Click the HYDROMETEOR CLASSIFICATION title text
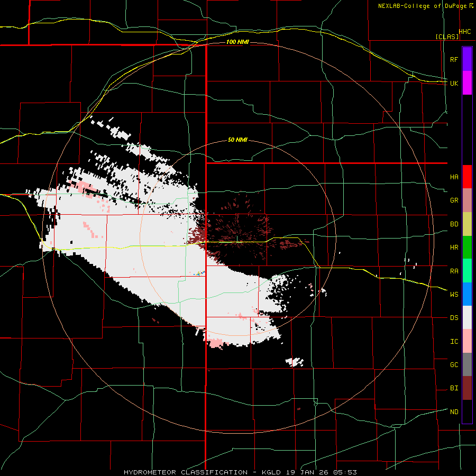 [186, 472]
